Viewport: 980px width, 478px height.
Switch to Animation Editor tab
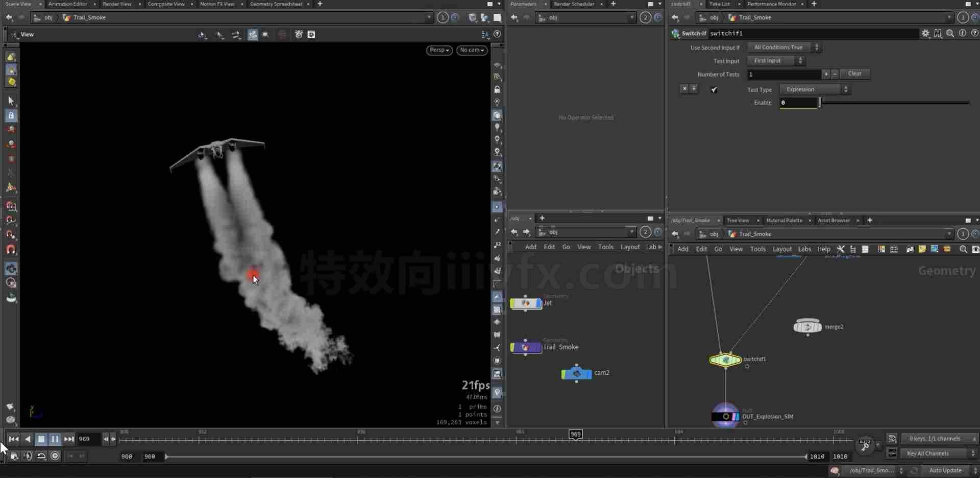pyautogui.click(x=67, y=4)
